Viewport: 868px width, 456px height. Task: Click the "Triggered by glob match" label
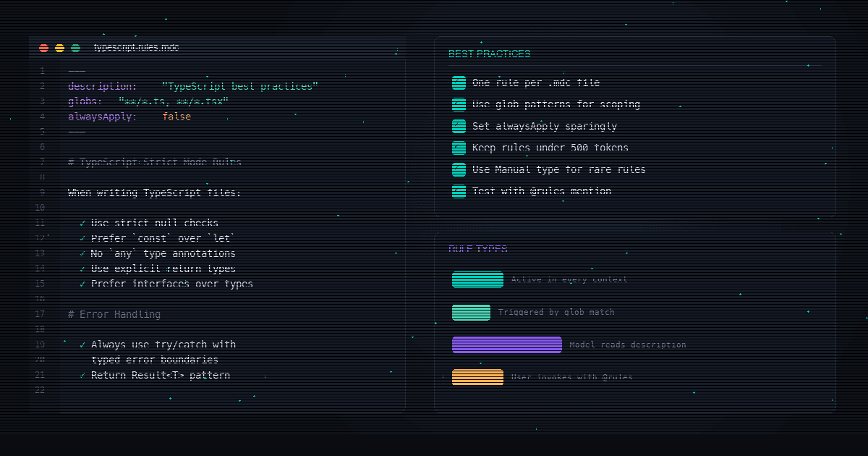click(x=556, y=312)
